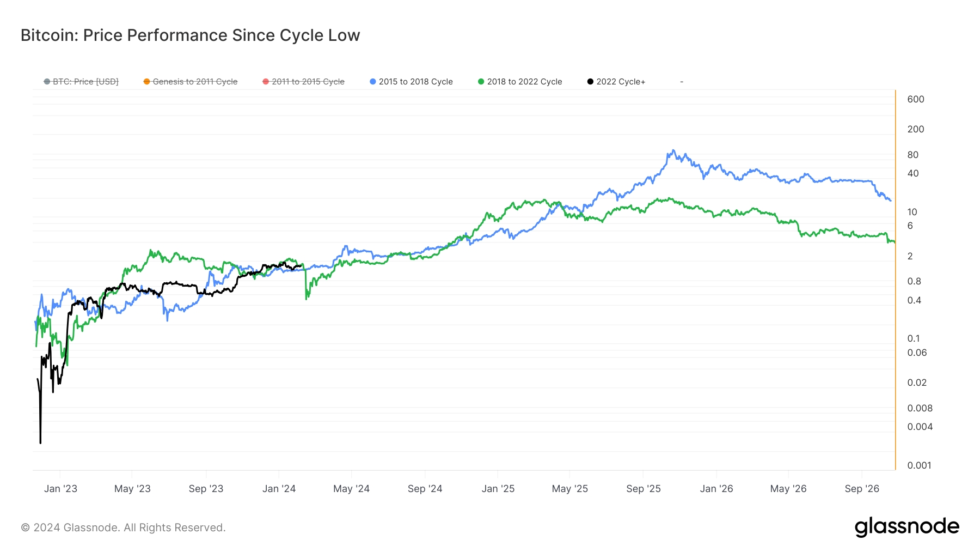
Task: Select the Sep '25 x-axis label
Action: pyautogui.click(x=643, y=489)
